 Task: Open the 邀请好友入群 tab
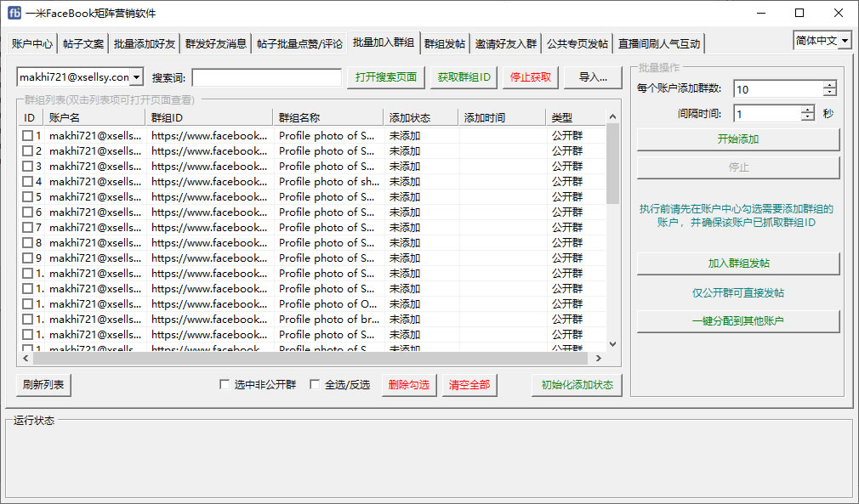pyautogui.click(x=506, y=44)
